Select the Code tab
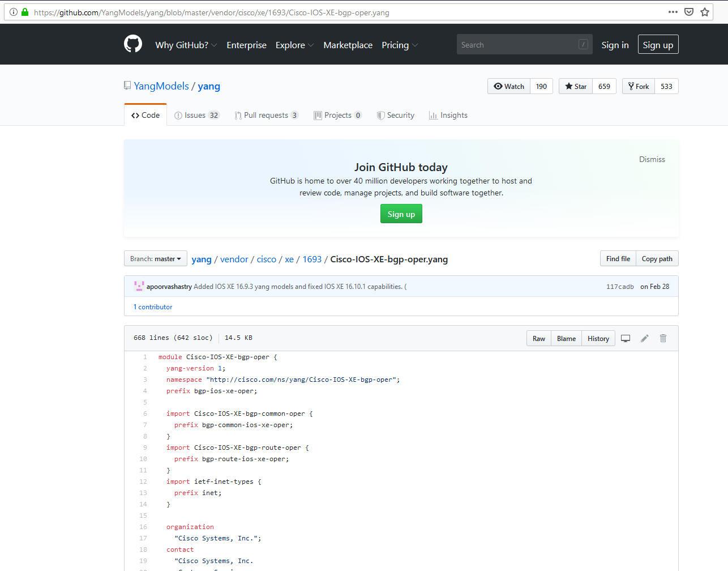Screen dimensions: 728x571 tap(145, 115)
